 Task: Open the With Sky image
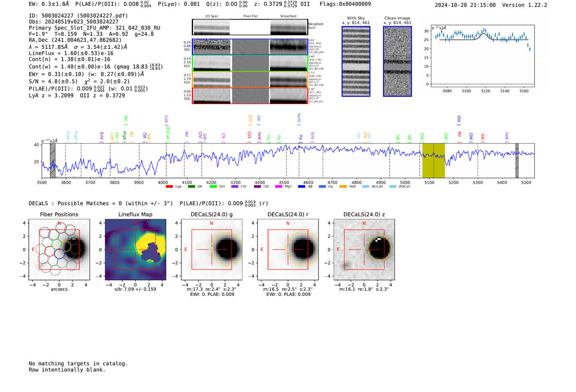click(x=356, y=61)
